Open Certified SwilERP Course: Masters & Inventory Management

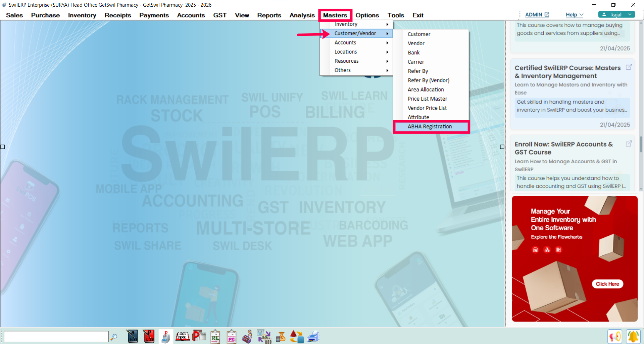(567, 72)
